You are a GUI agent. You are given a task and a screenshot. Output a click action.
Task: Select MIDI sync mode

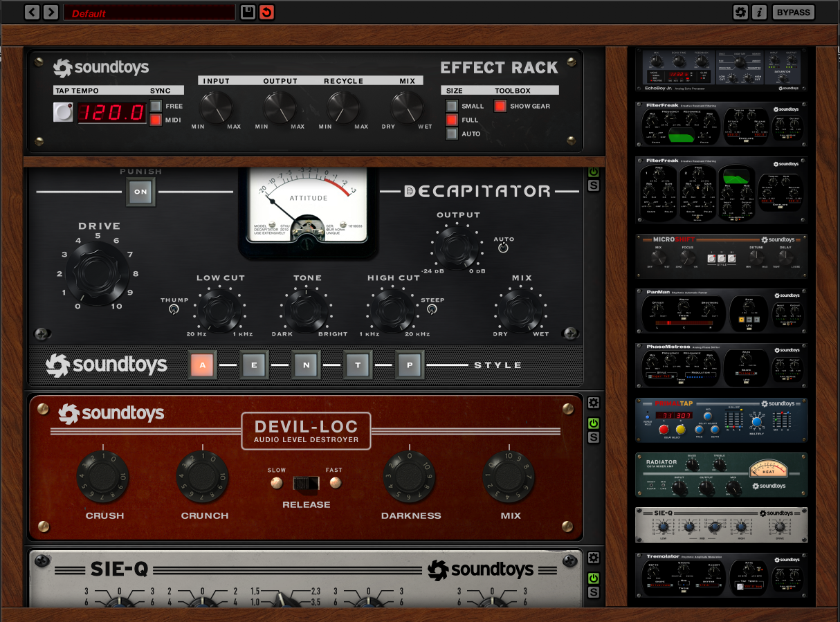[x=156, y=120]
